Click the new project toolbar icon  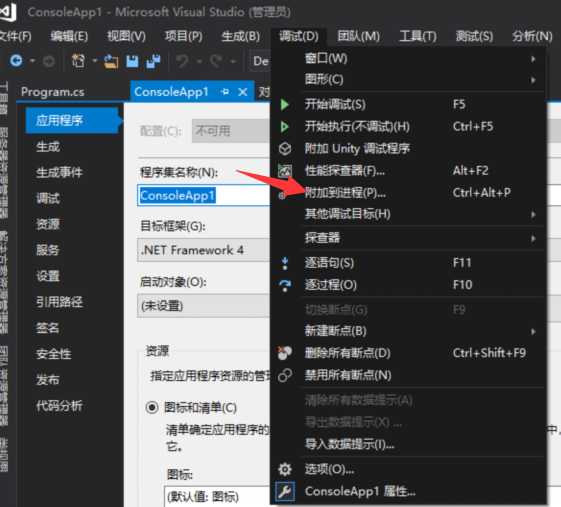[x=78, y=61]
